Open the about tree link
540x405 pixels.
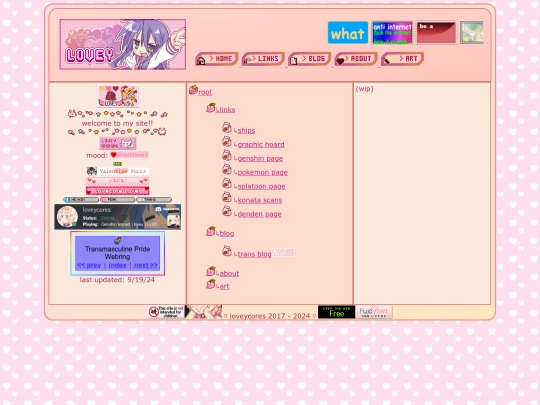click(x=229, y=273)
